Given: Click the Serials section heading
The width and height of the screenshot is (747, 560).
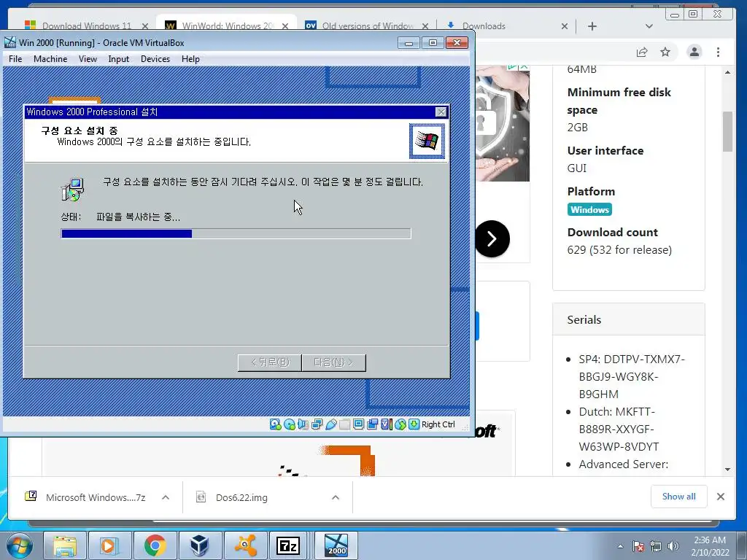Looking at the screenshot, I should [584, 319].
